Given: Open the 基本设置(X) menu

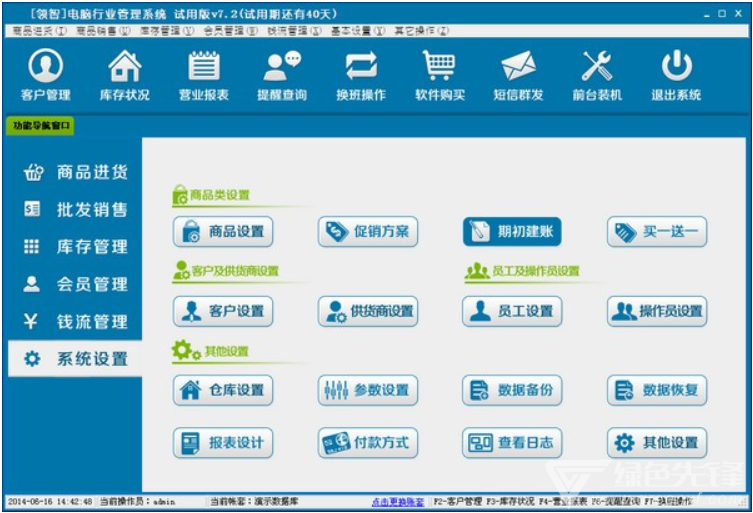Looking at the screenshot, I should coord(358,31).
